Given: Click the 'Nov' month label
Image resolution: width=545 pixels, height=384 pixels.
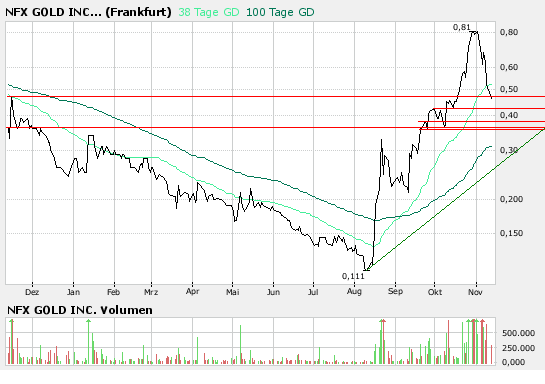Looking at the screenshot, I should click(475, 292).
